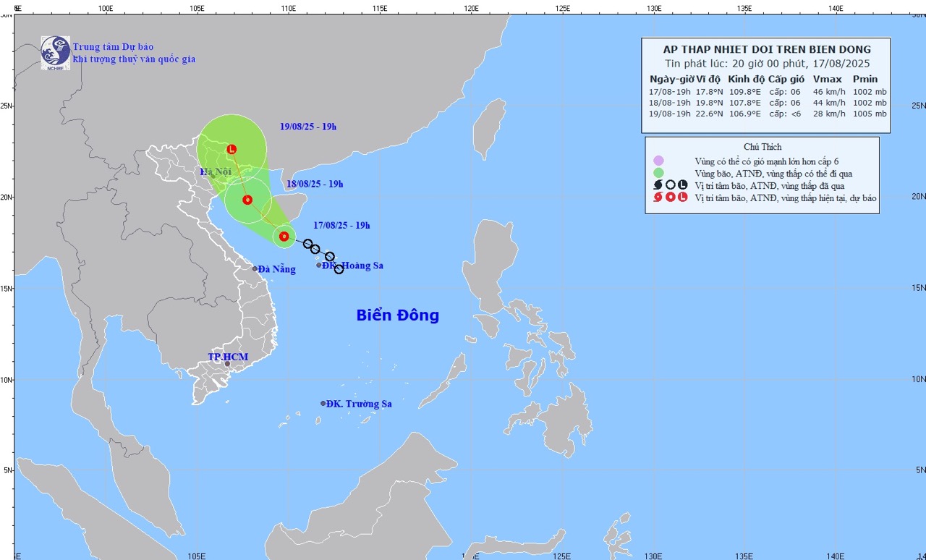The width and height of the screenshot is (926, 560).
Task: Click the easternmost black past-position circle
Action: pyautogui.click(x=339, y=269)
